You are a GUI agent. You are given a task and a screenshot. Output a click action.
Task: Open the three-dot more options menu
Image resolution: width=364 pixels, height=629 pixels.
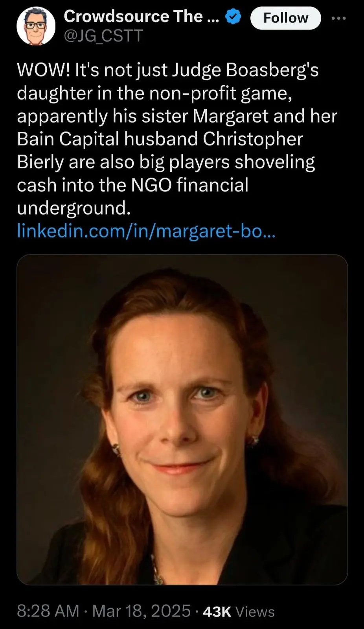click(338, 18)
